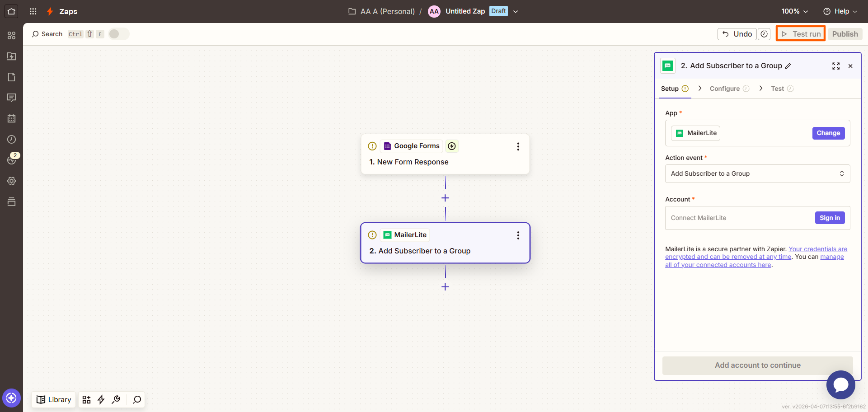868x412 pixels.
Task: Select the Google Forms trigger step card
Action: [x=445, y=154]
